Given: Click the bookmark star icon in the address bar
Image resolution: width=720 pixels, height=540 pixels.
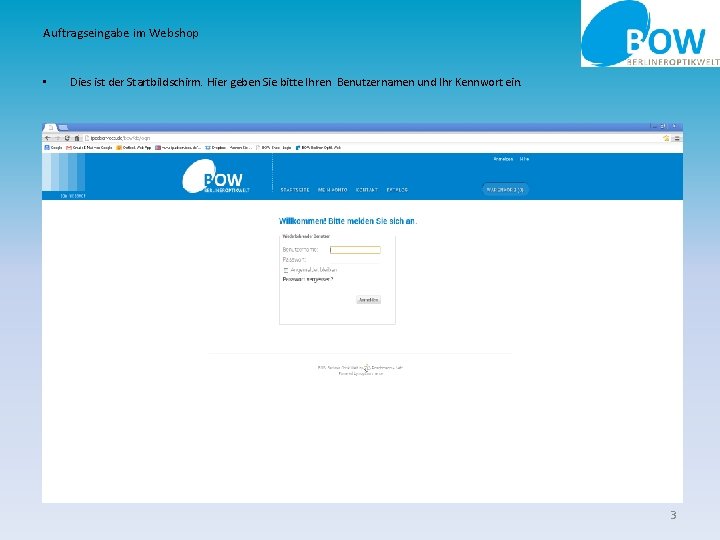Looking at the screenshot, I should click(x=666, y=138).
